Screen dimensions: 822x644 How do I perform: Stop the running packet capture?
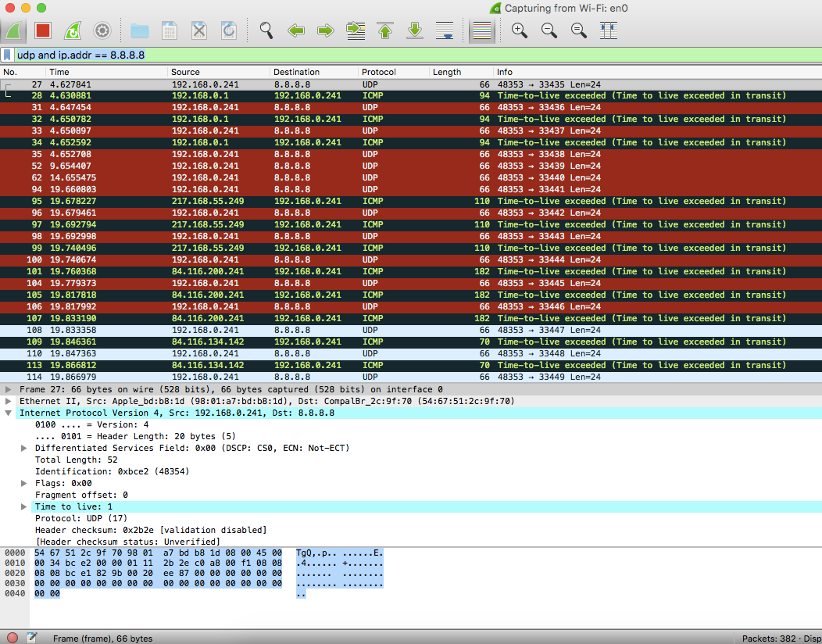click(x=43, y=30)
